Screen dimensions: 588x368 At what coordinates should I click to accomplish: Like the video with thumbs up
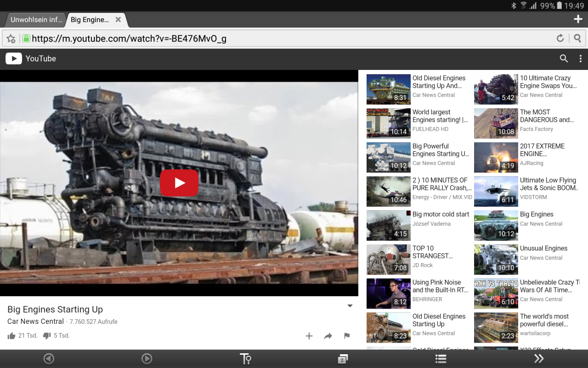(x=11, y=336)
